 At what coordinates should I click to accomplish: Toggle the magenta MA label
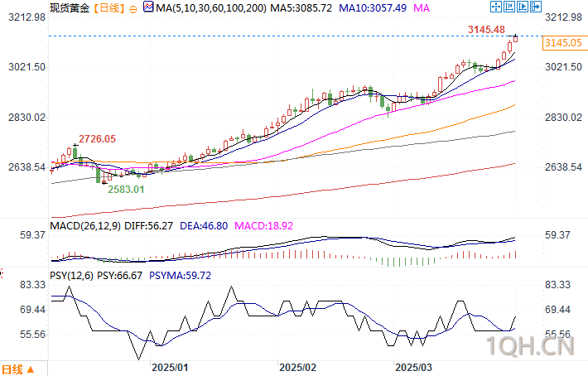[x=422, y=8]
